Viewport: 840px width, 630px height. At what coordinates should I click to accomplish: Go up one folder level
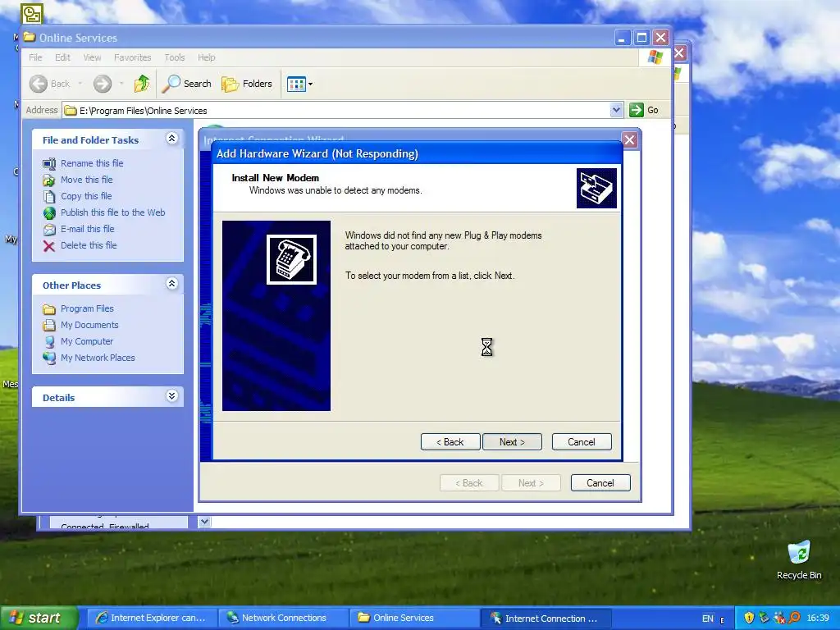tap(142, 84)
